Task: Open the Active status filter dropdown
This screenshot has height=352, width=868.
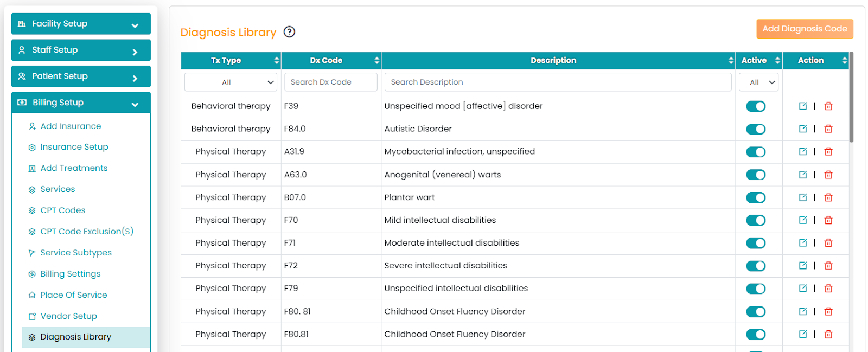Action: pyautogui.click(x=759, y=82)
